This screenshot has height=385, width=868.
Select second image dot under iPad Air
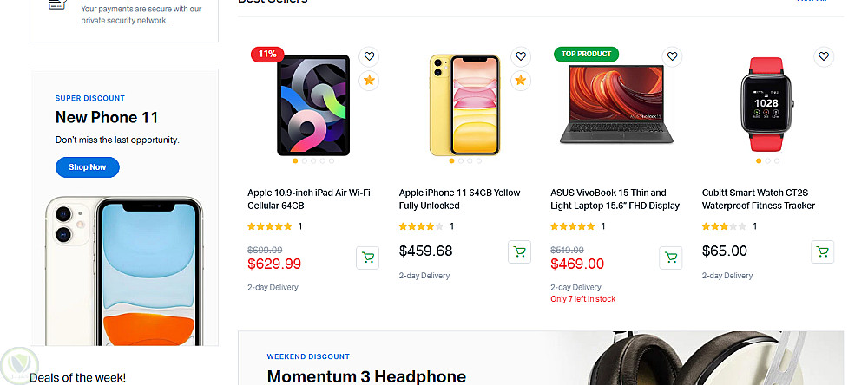pyautogui.click(x=304, y=161)
